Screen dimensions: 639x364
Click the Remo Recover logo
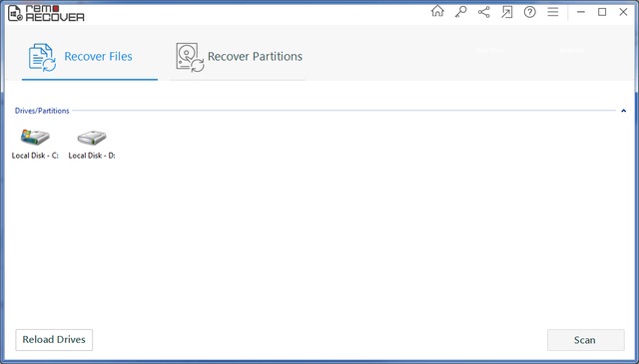click(46, 13)
